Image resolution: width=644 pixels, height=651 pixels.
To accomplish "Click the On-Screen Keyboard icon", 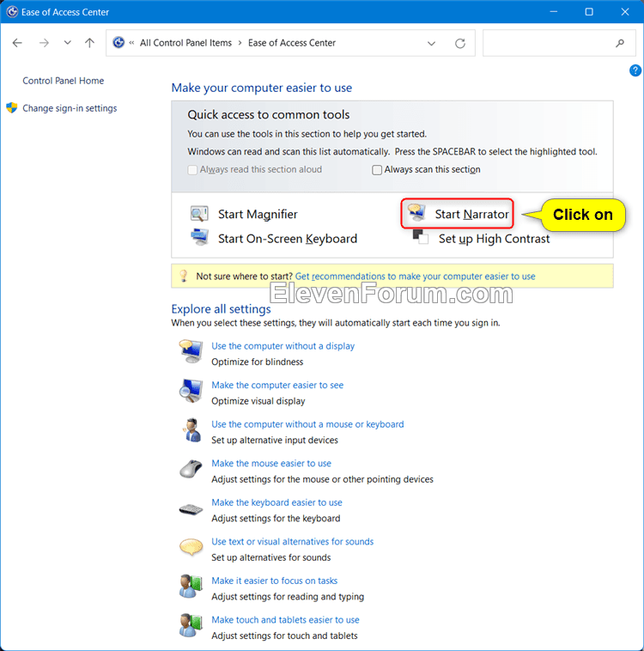I will (x=199, y=238).
